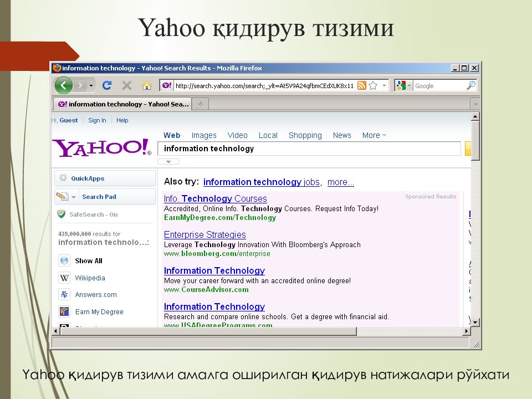Click the EarnMyDegree.com/Technology URL
Image resolution: width=532 pixels, height=399 pixels.
(x=220, y=217)
